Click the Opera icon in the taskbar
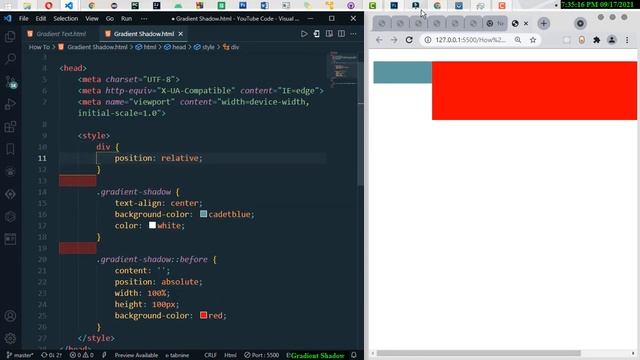 pos(49,5)
